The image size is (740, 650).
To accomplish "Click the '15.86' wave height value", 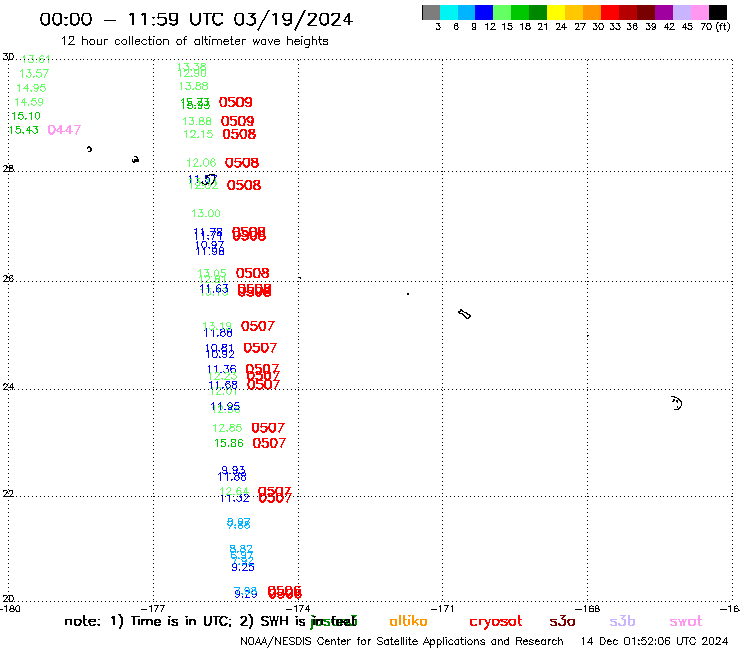I will (229, 443).
